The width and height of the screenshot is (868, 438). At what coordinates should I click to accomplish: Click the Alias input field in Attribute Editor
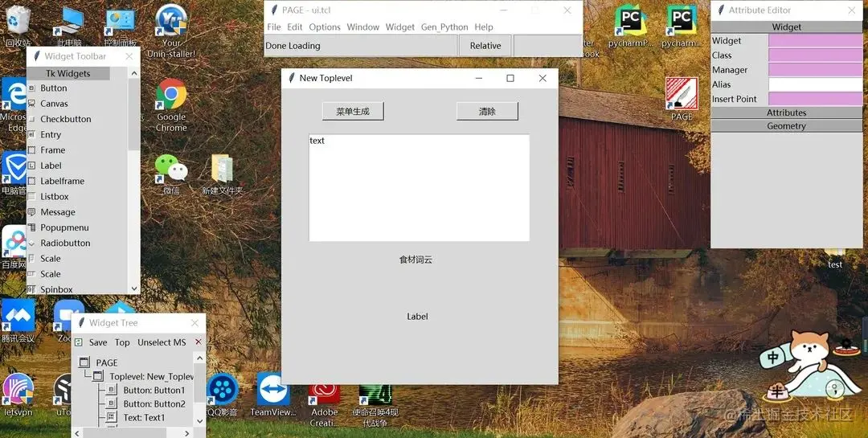tap(815, 84)
